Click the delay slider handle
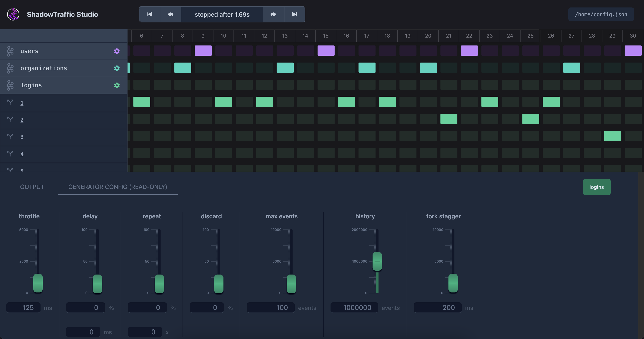Screen dimensions: 644x339 (97, 284)
